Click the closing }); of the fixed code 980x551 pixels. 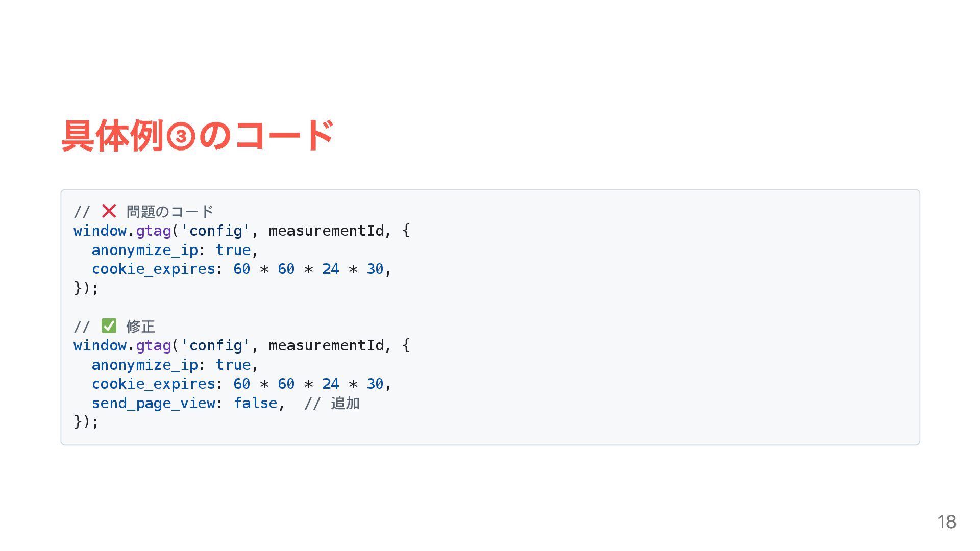pos(86,421)
